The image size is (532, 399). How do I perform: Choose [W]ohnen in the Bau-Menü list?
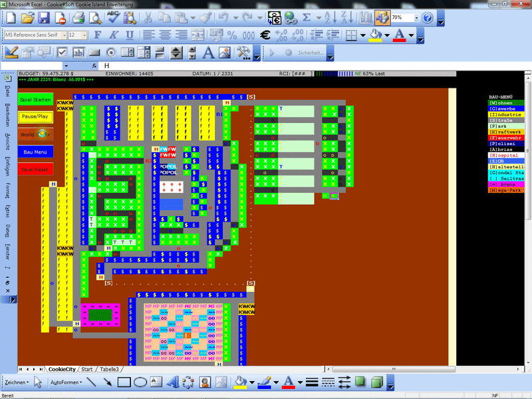pos(506,103)
